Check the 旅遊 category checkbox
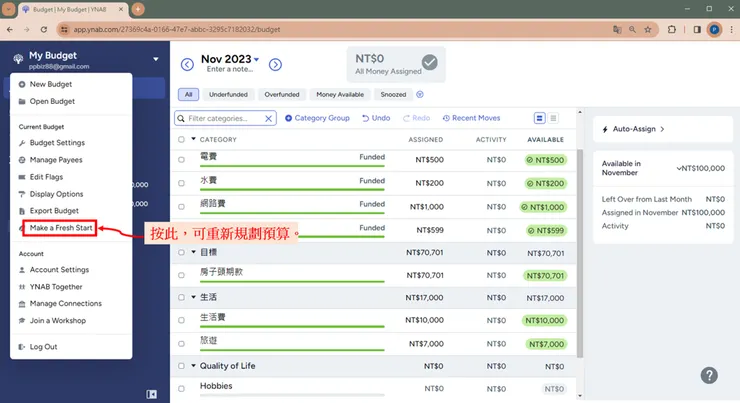Image resolution: width=740 pixels, height=403 pixels. coord(181,344)
